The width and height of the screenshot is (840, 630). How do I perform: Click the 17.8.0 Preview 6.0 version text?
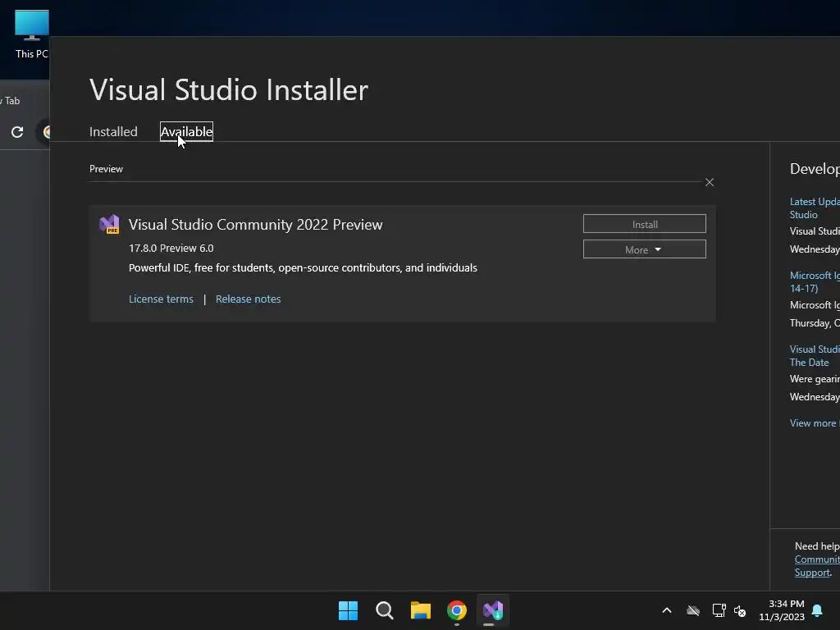tap(171, 248)
